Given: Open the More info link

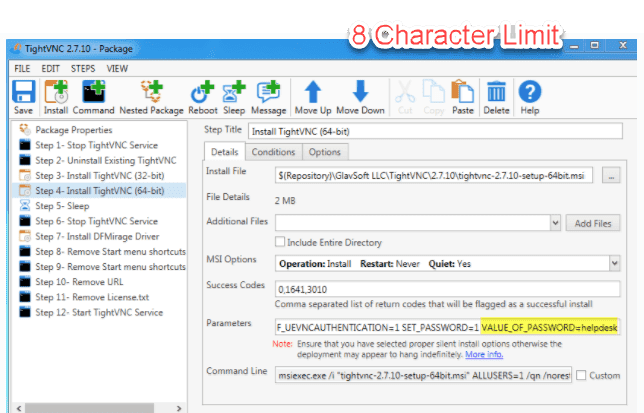Looking at the screenshot, I should coord(484,354).
